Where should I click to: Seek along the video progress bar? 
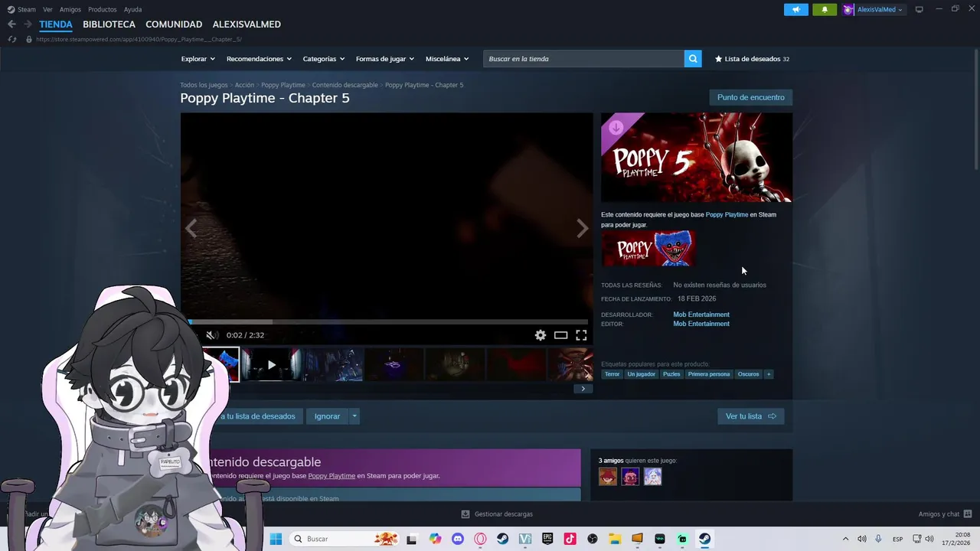[387, 322]
